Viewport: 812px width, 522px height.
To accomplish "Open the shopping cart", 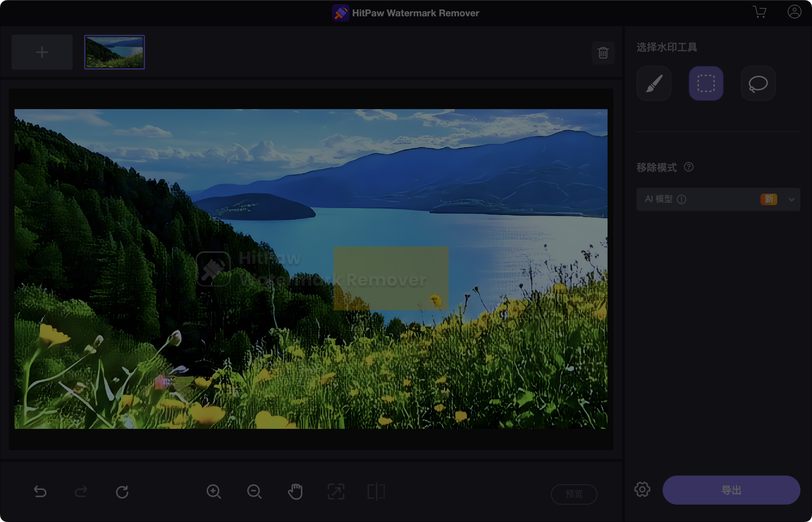I will coord(760,12).
